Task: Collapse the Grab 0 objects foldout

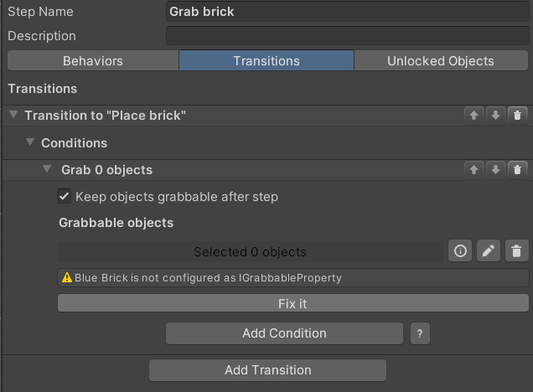Action: (47, 170)
